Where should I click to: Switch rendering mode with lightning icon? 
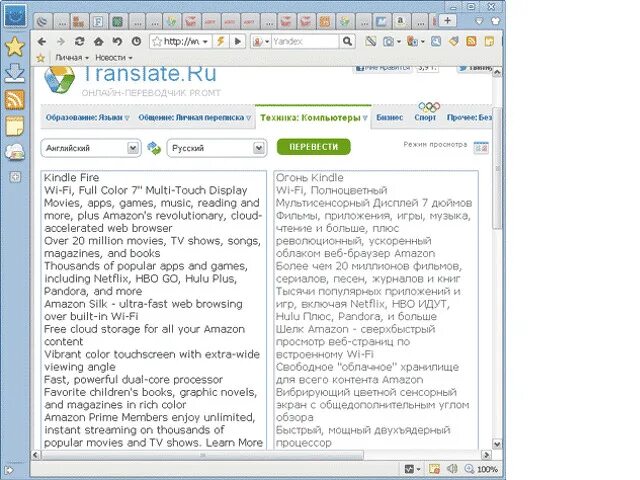220,41
